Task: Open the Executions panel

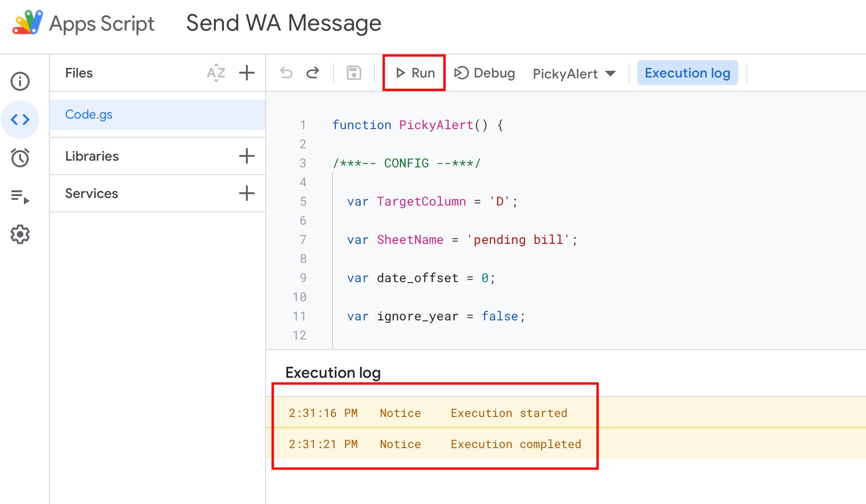Action: [20, 196]
